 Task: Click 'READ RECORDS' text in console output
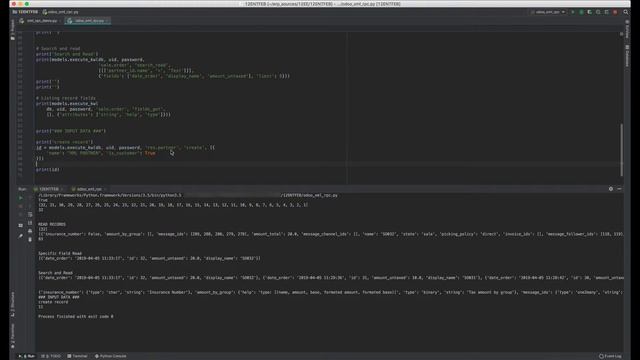click(x=52, y=224)
